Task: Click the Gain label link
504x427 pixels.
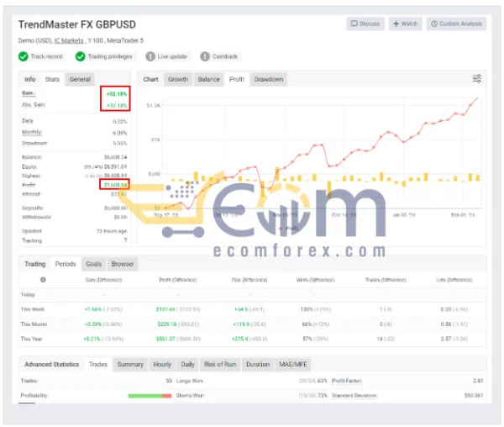Action: 28,93
